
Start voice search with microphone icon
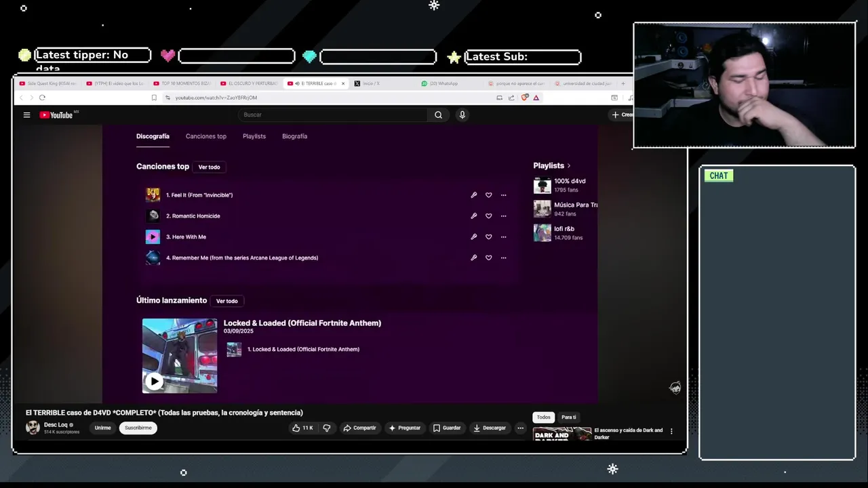(x=462, y=115)
